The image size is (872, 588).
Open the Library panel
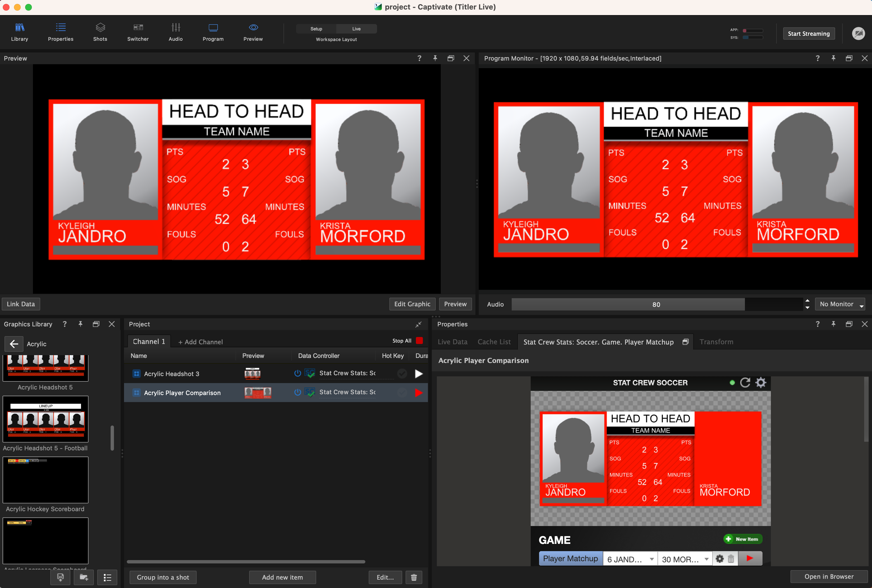[x=19, y=32]
